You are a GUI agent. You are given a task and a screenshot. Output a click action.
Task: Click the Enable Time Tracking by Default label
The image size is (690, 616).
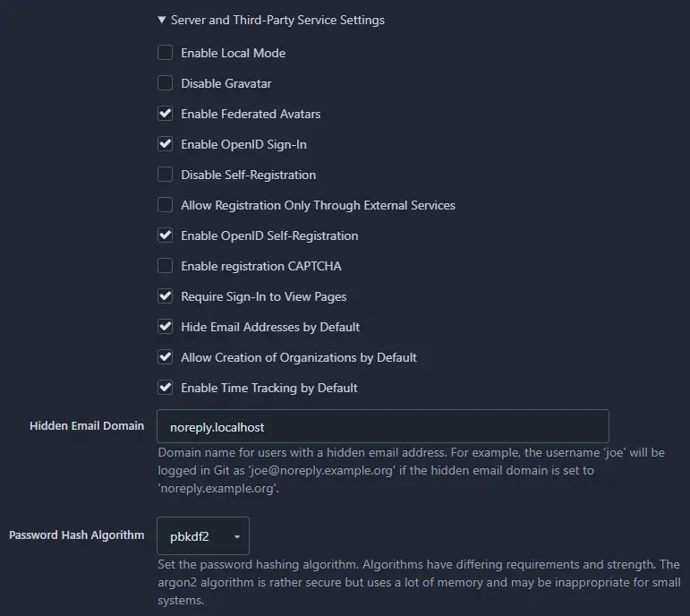click(268, 388)
